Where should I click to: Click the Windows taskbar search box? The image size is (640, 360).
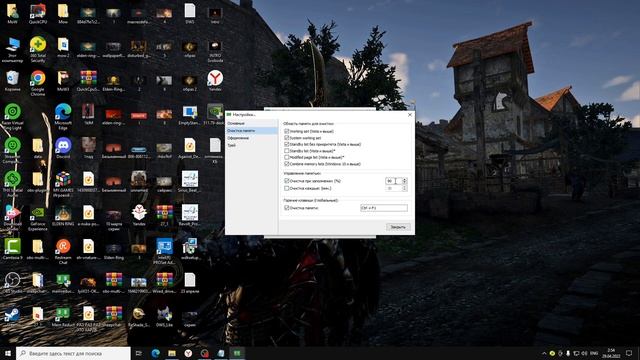coord(73,353)
